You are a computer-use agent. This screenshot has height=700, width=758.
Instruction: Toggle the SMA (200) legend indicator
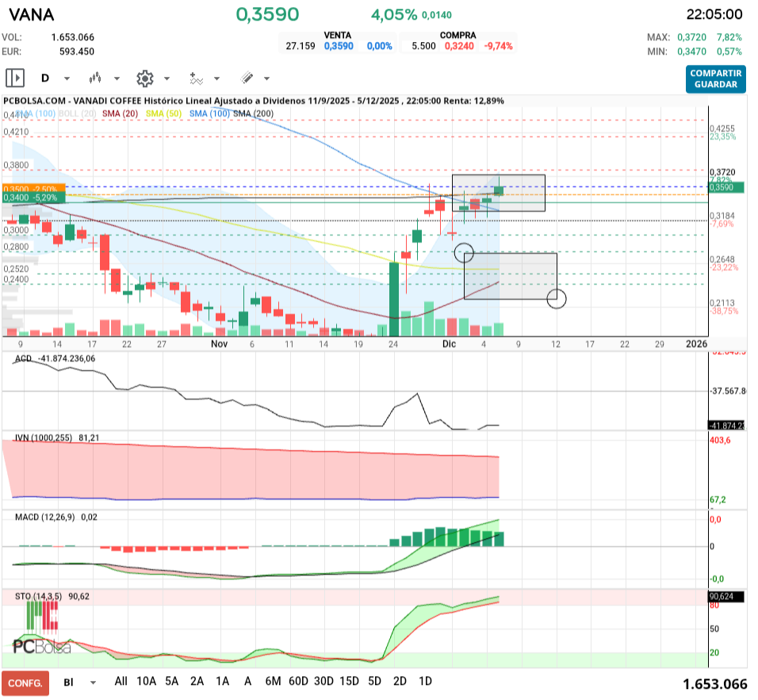pos(253,114)
